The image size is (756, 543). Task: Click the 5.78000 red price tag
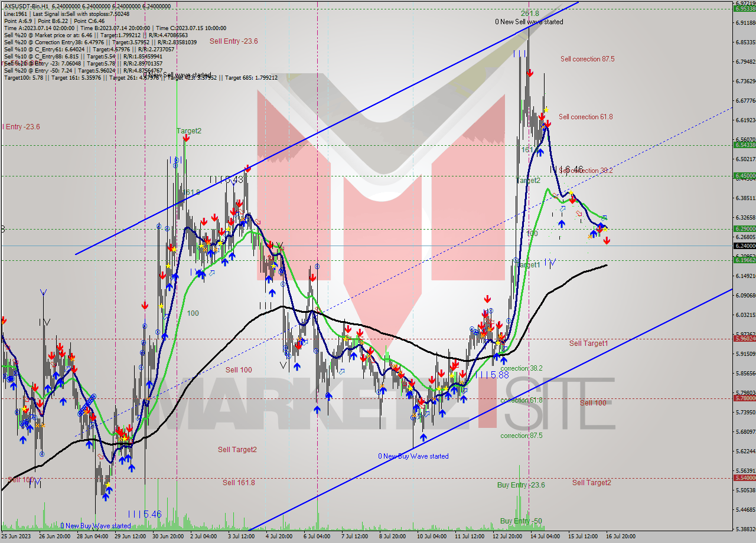tap(744, 398)
